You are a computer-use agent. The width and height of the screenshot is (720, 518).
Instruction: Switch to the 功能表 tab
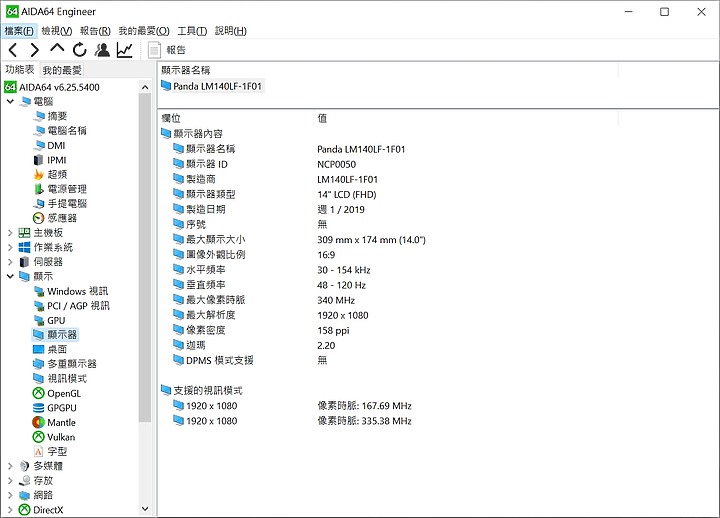point(20,69)
